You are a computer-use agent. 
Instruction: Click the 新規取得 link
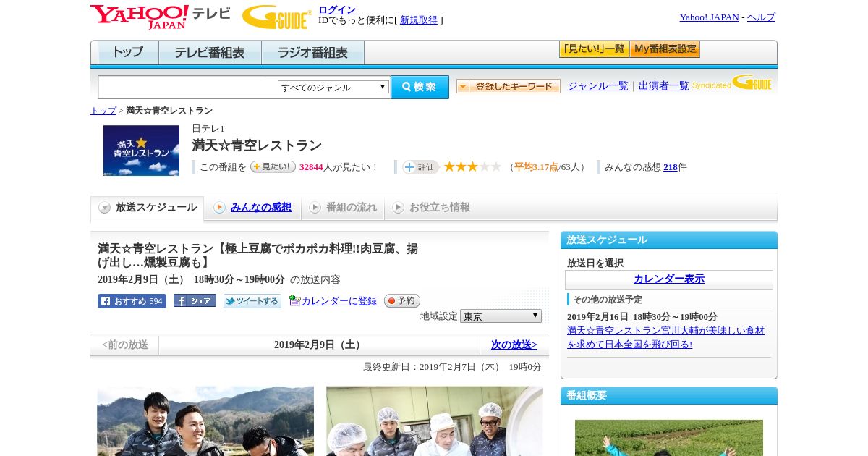(419, 20)
